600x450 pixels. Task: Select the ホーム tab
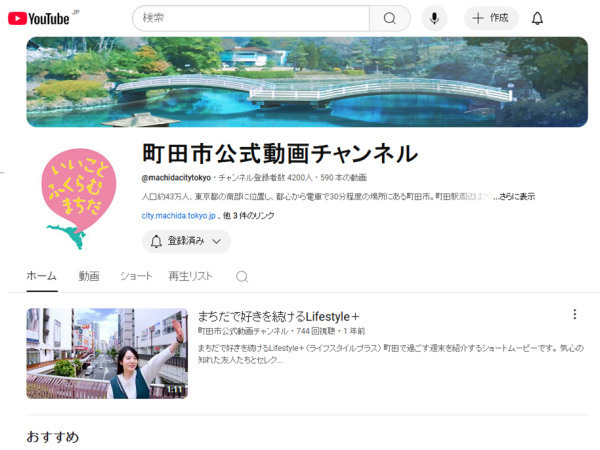(42, 276)
